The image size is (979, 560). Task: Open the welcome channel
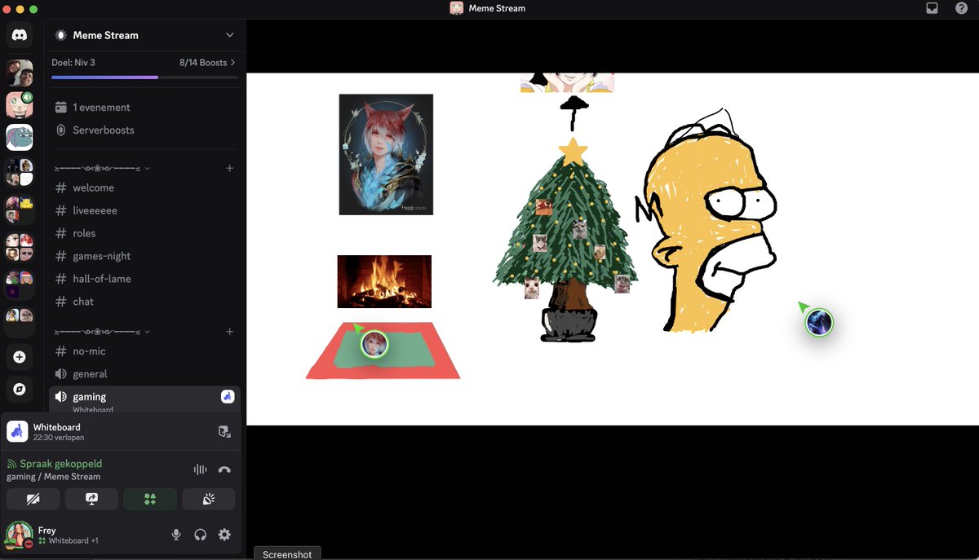(x=145, y=187)
